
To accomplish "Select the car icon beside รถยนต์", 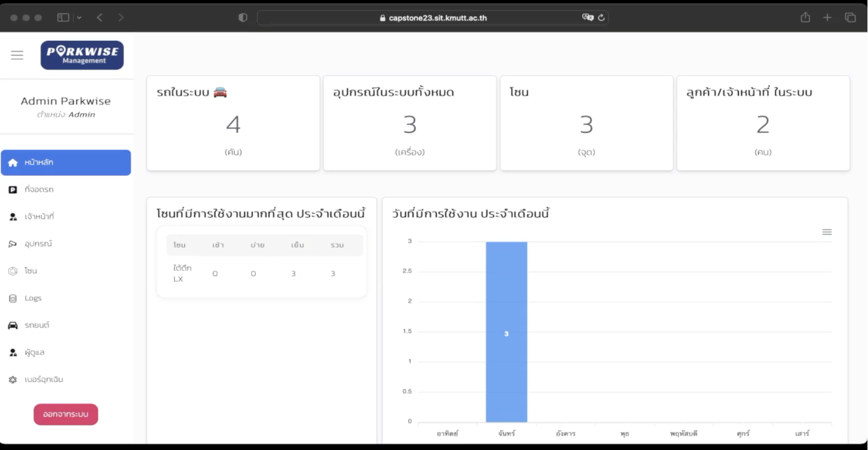I will (x=12, y=325).
